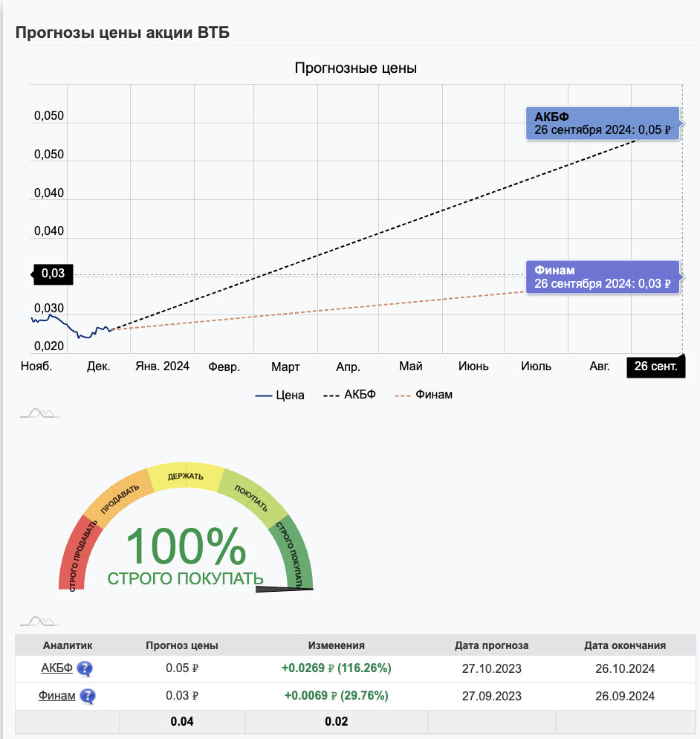This screenshot has width=700, height=739.
Task: Click the Янв. 2024 x-axis label
Action: 162,367
